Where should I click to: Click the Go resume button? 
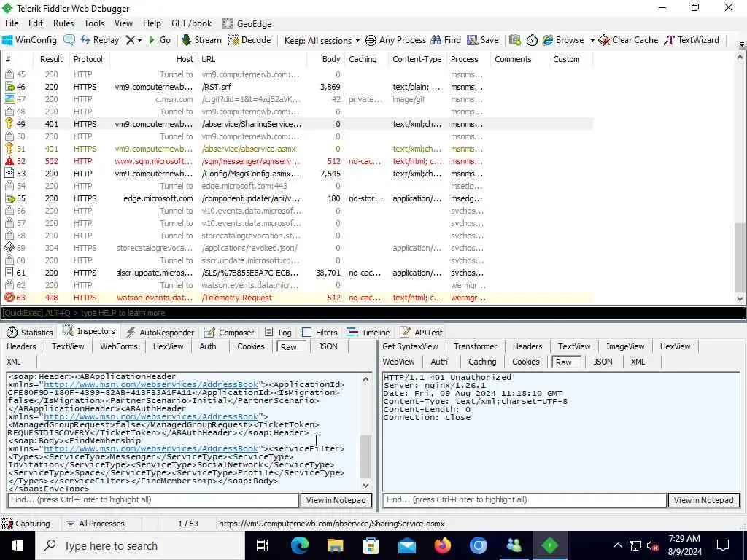pos(160,40)
